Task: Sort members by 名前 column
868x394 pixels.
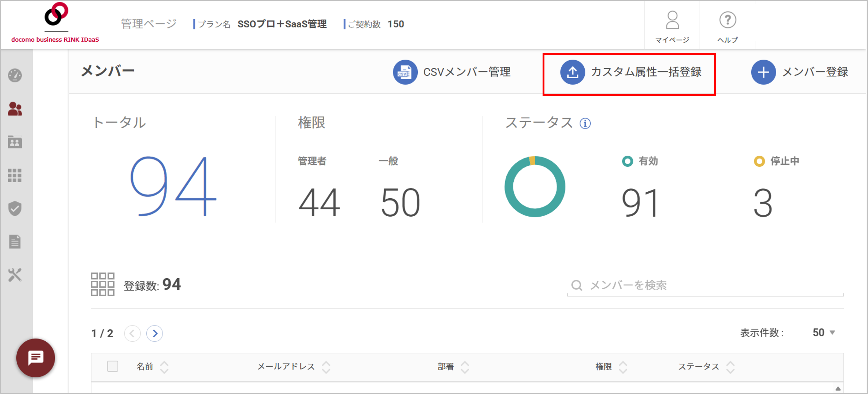Action: 164,366
